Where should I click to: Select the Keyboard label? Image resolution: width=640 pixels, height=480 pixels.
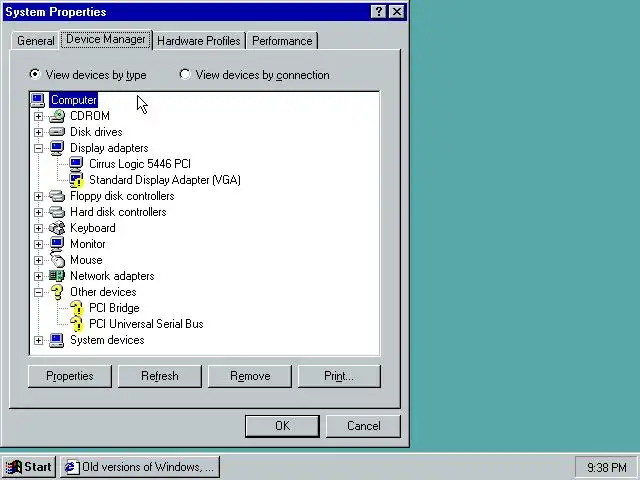click(x=93, y=228)
